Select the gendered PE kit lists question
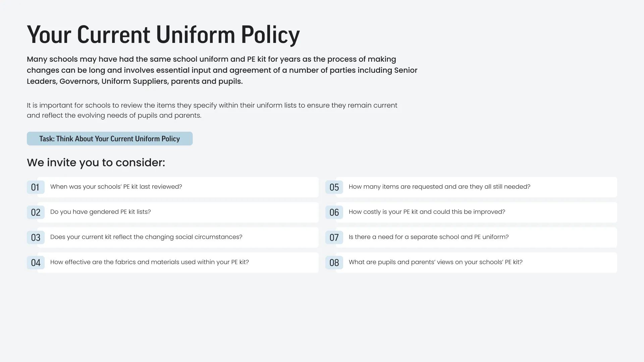The image size is (644, 362). [178, 213]
